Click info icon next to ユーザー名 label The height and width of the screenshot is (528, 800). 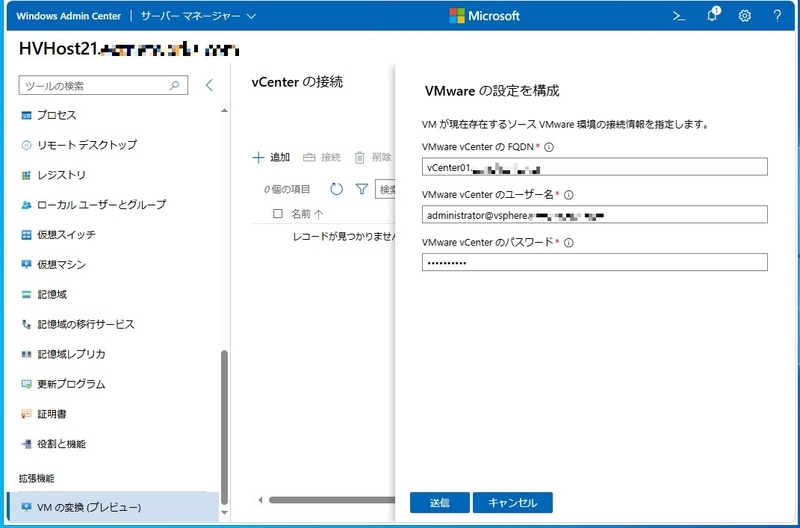click(568, 195)
